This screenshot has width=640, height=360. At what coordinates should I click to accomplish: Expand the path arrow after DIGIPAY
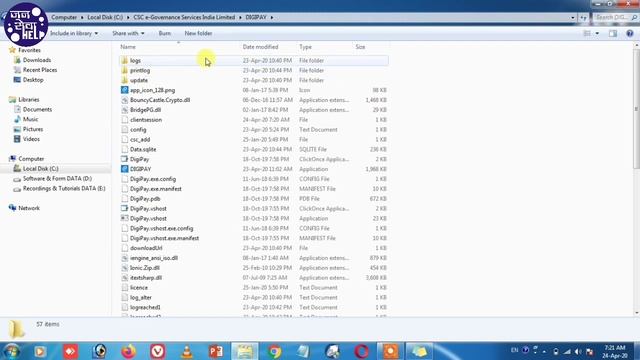click(272, 18)
